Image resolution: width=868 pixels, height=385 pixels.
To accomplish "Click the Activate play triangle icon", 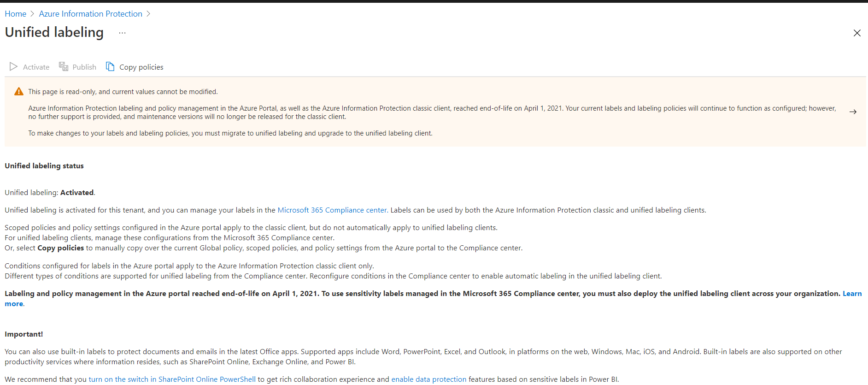I will (x=13, y=67).
